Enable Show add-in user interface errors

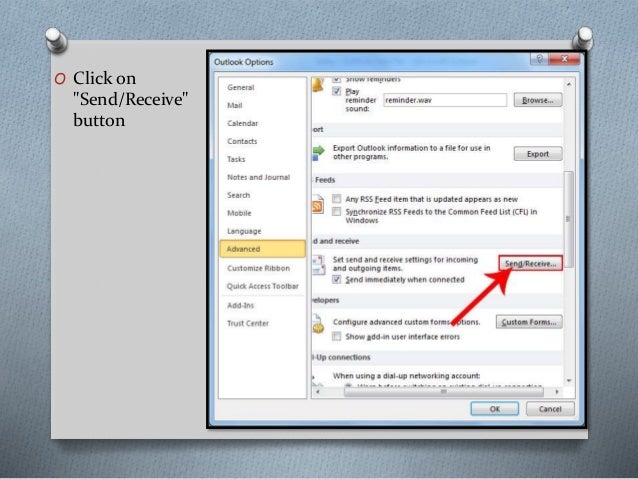336,337
